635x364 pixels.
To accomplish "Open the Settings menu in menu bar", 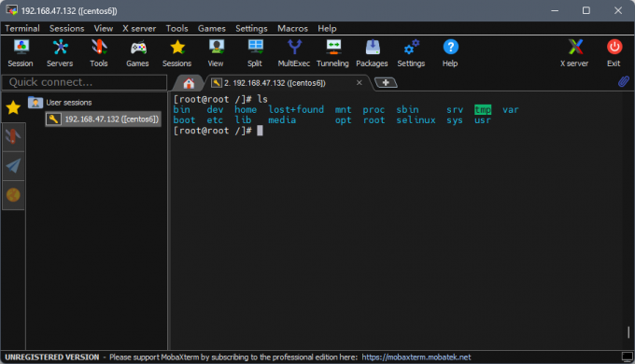I will tap(251, 28).
